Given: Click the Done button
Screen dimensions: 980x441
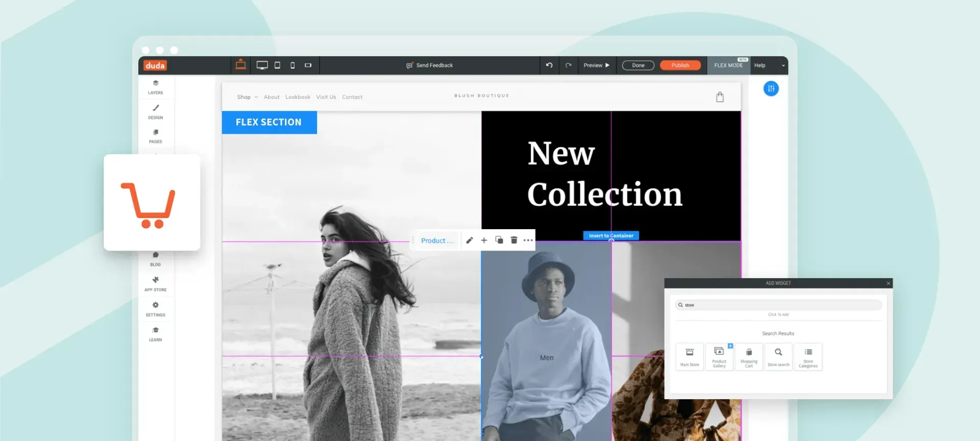Looking at the screenshot, I should pyautogui.click(x=638, y=65).
